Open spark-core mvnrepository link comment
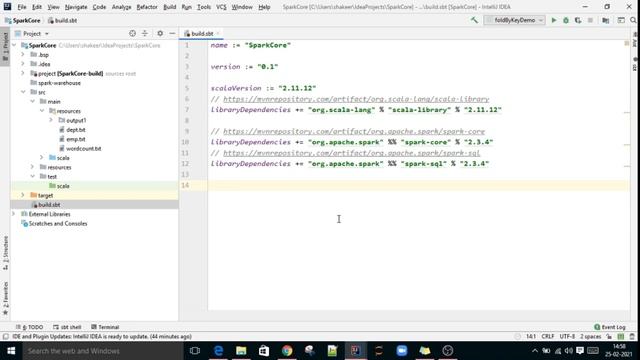Image resolution: width=640 pixels, height=360 pixels. 354,131
